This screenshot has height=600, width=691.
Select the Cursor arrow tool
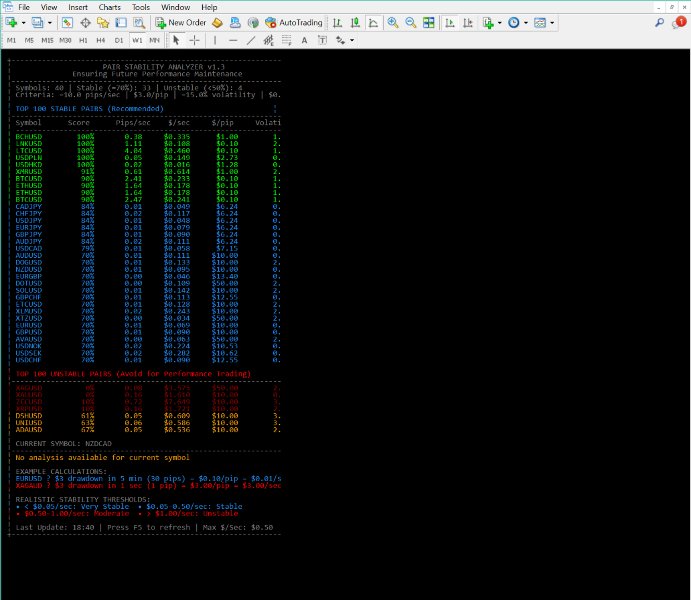[176, 40]
